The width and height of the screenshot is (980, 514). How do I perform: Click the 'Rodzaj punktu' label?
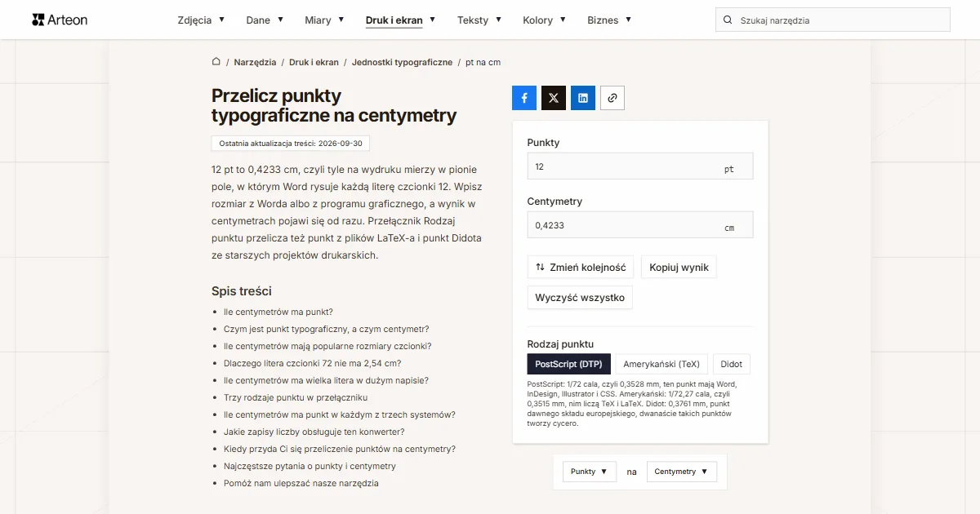560,344
